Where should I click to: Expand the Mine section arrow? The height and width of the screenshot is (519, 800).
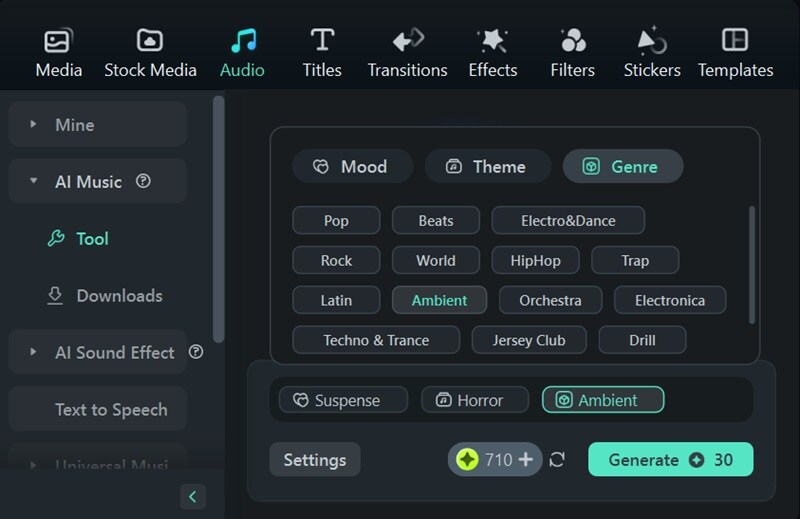(33, 124)
